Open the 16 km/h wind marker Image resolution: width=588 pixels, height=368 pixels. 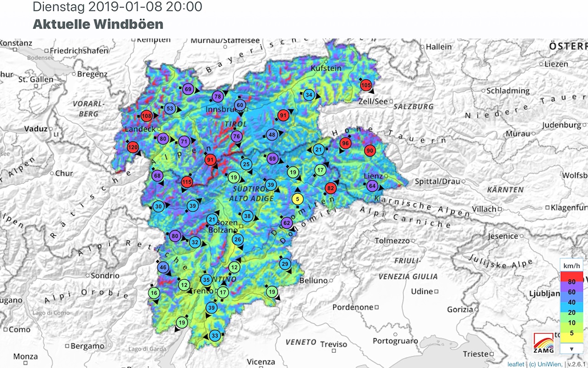click(x=154, y=293)
